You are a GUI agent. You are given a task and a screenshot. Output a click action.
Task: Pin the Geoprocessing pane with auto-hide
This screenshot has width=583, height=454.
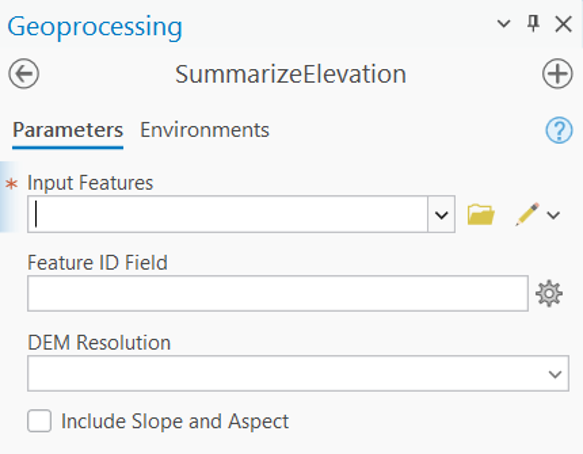[x=533, y=24]
